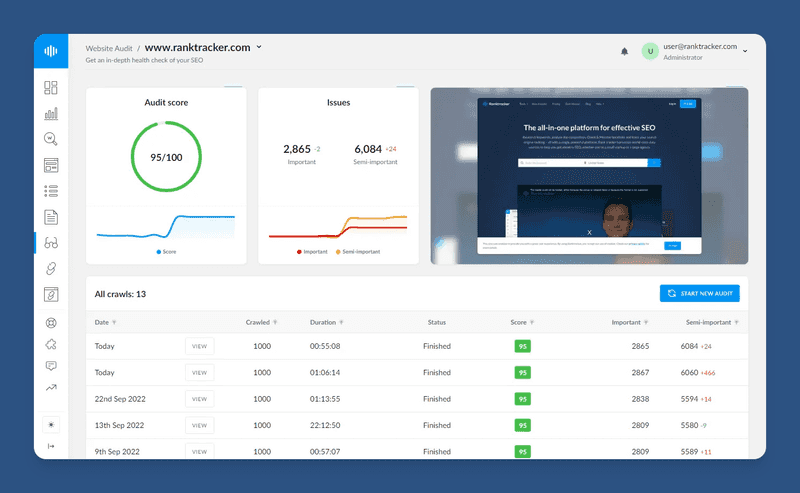Image resolution: width=800 pixels, height=493 pixels.
Task: Toggle the Score legend in audit chart
Action: point(166,252)
